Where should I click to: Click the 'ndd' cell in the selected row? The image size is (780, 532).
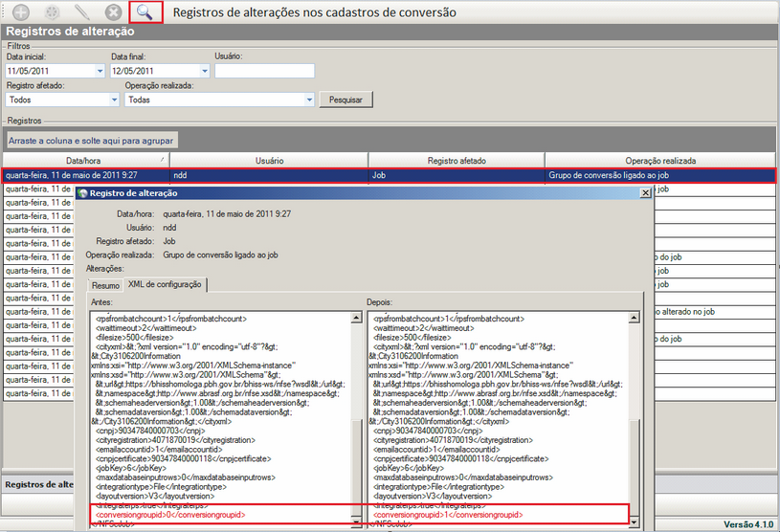(269, 175)
